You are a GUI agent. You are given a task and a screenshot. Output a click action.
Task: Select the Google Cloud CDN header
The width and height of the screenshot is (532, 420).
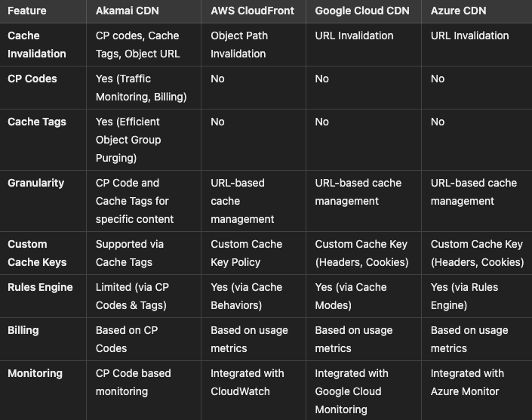click(362, 11)
